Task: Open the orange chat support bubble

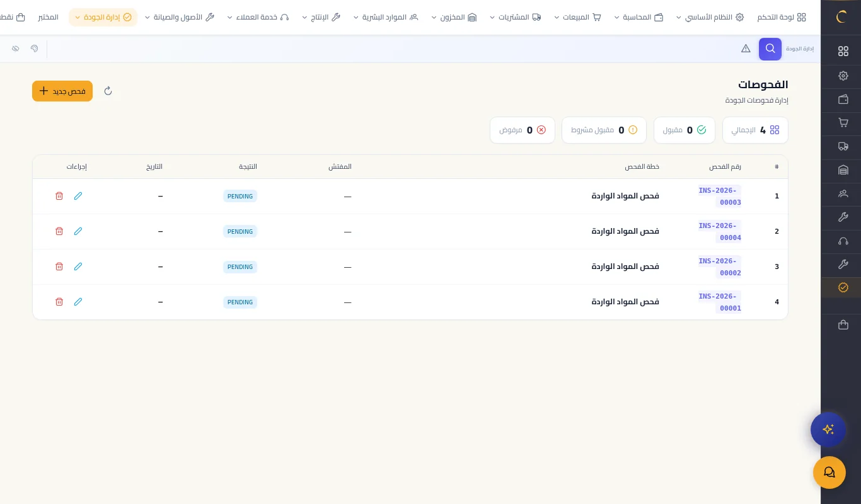Action: [x=829, y=472]
